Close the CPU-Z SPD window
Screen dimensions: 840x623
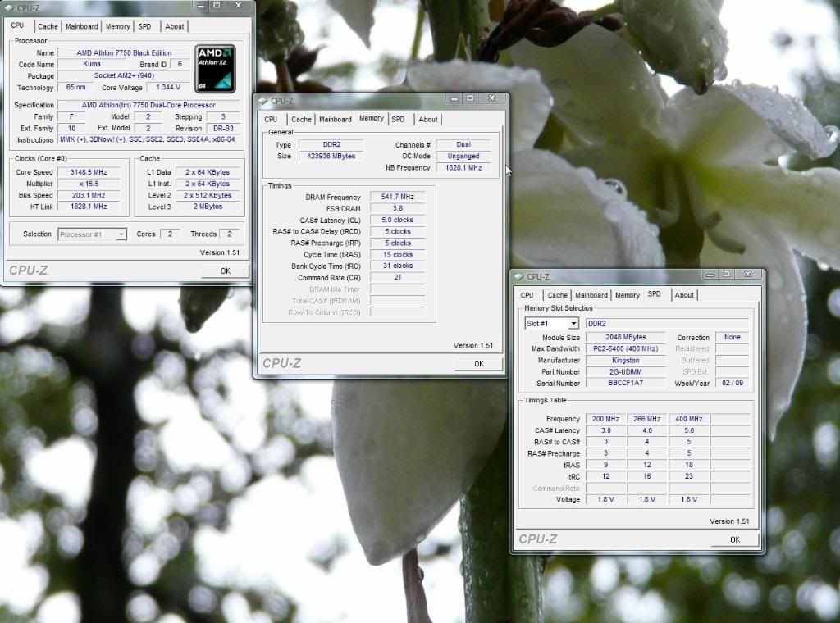click(x=746, y=275)
